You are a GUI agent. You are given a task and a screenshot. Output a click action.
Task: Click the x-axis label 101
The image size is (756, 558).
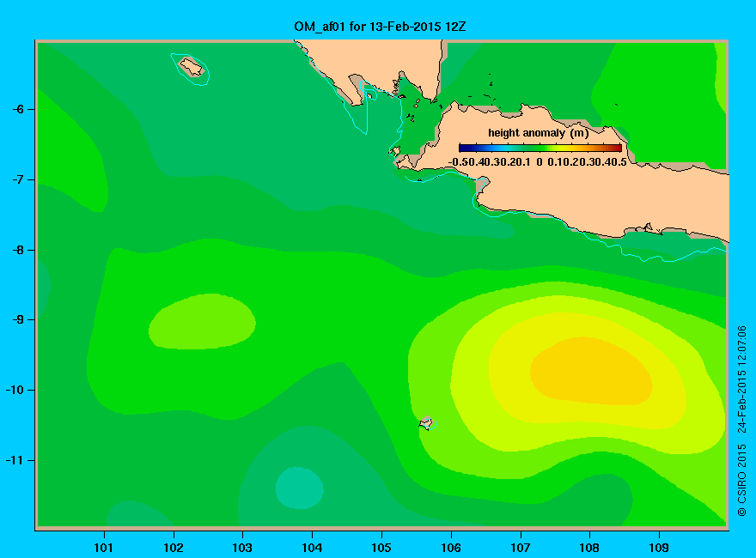tap(104, 548)
